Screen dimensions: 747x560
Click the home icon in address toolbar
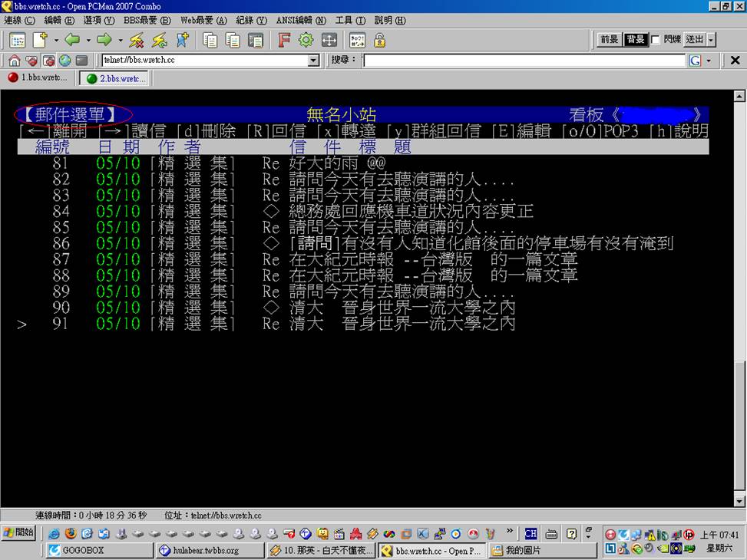pyautogui.click(x=14, y=61)
